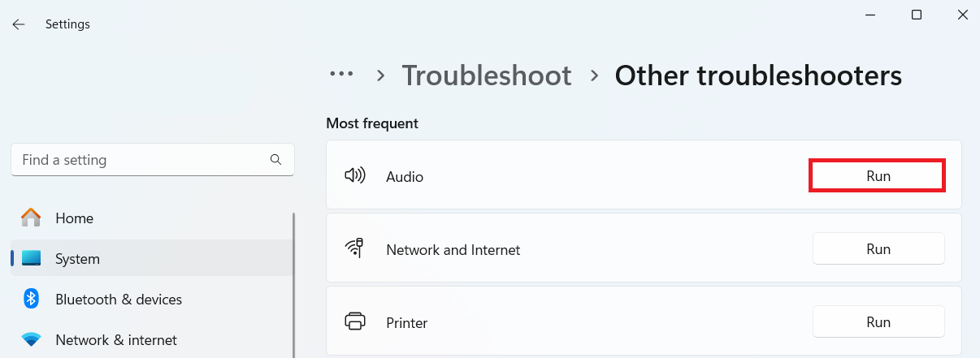Click the Home house icon in the sidebar
980x358 pixels.
click(31, 218)
